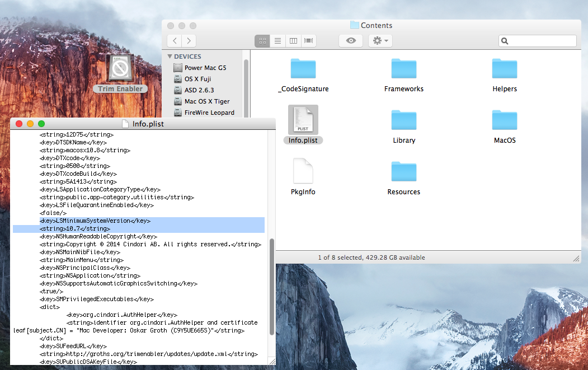The image size is (588, 370).
Task: Go back in Finder Contents window
Action: [175, 40]
